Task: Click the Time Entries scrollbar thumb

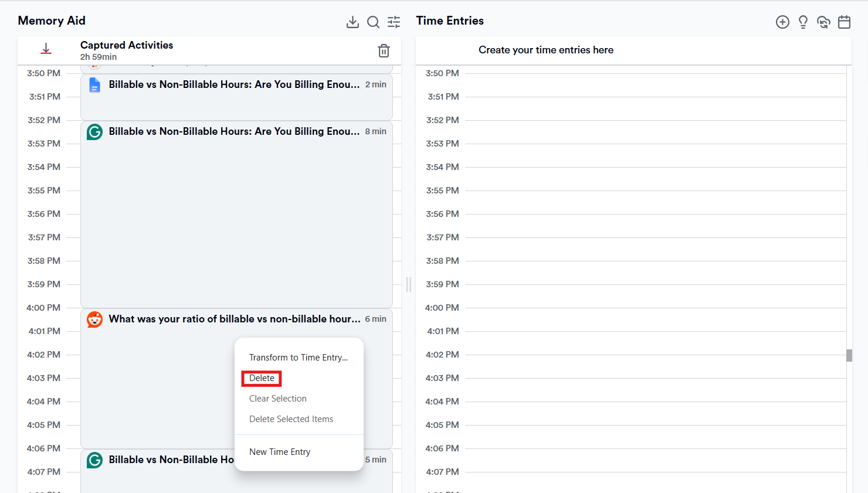Action: coord(849,355)
